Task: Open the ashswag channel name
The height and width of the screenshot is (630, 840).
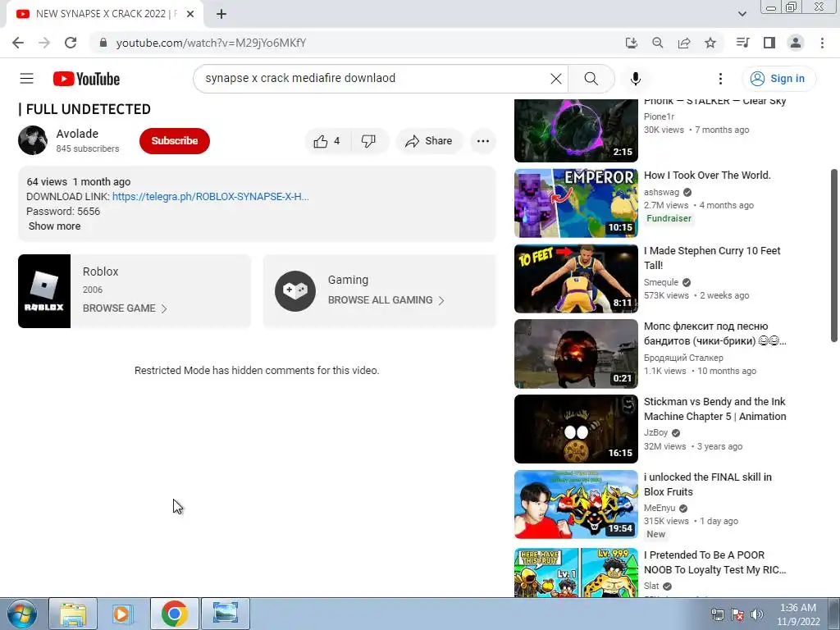Action: [x=662, y=192]
